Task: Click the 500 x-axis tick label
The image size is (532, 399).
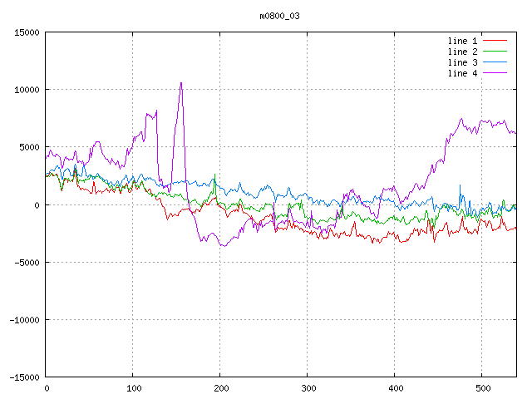Action: point(482,387)
